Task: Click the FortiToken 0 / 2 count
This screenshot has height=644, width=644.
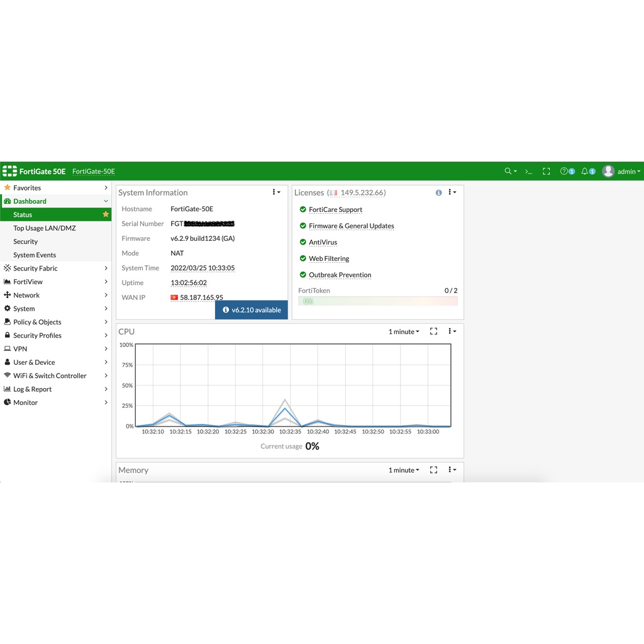Action: pyautogui.click(x=450, y=291)
